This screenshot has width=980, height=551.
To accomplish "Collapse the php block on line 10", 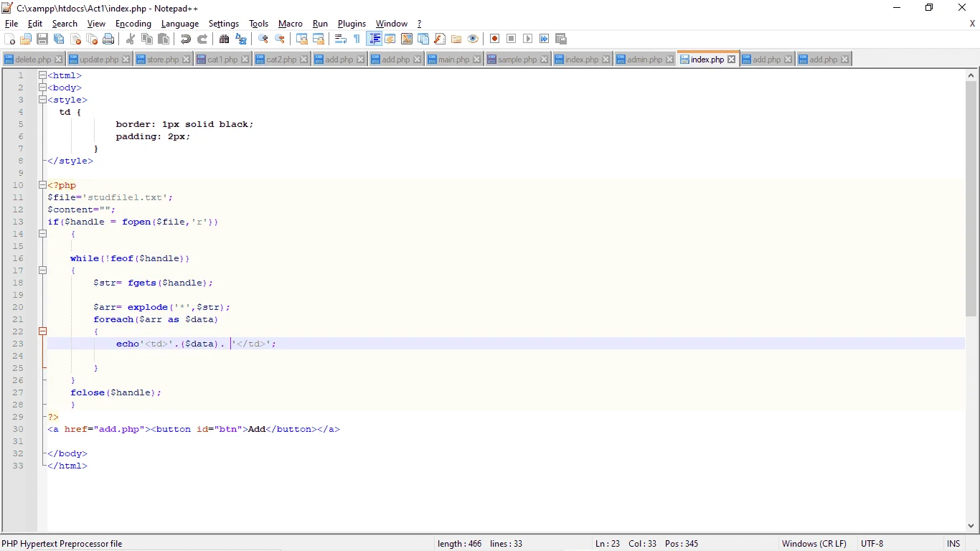I will (x=42, y=185).
